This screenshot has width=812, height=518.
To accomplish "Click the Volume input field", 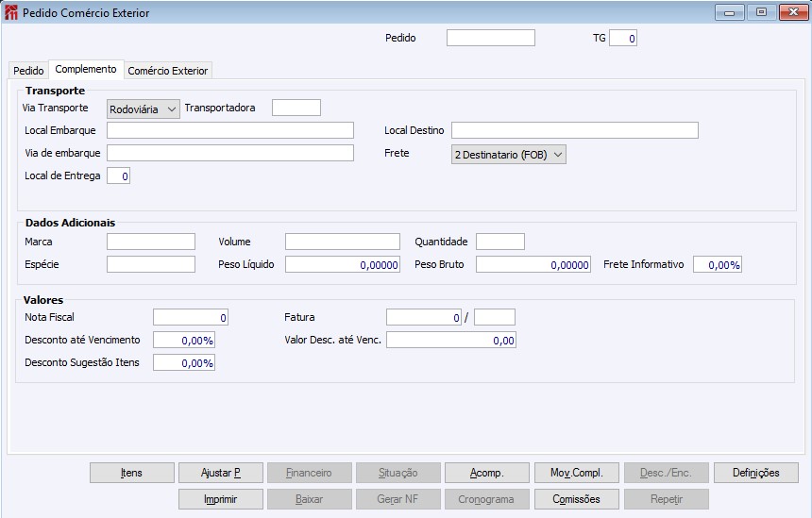I will tap(343, 242).
